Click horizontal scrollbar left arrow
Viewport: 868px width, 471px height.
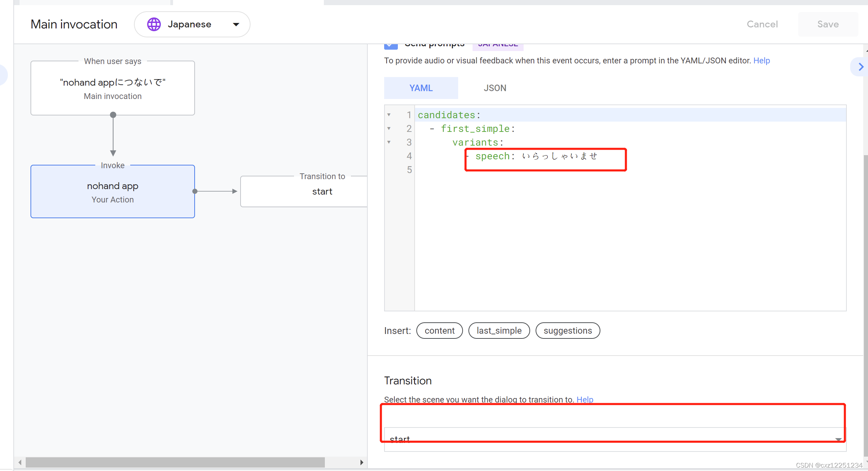pos(20,462)
